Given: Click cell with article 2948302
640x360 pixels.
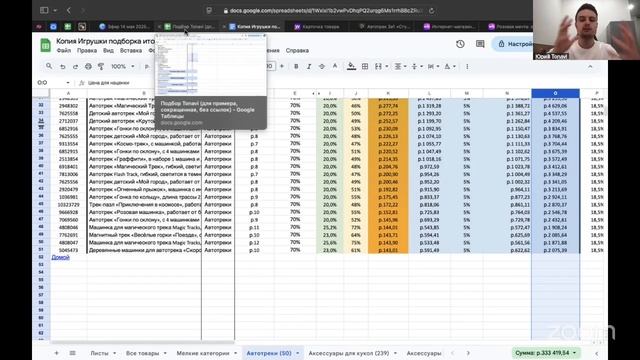Looking at the screenshot, I should [x=68, y=106].
